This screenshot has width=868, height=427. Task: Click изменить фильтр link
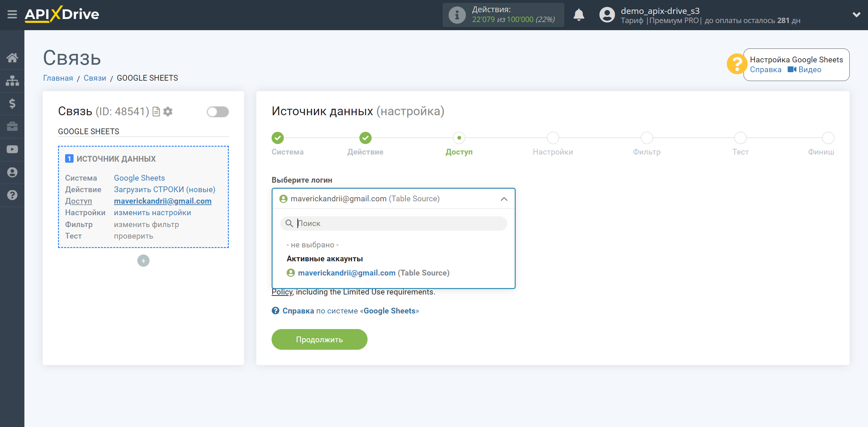(x=146, y=224)
